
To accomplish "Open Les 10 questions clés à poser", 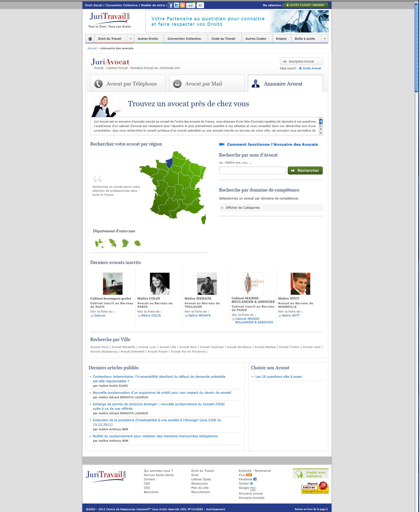I will (278, 376).
